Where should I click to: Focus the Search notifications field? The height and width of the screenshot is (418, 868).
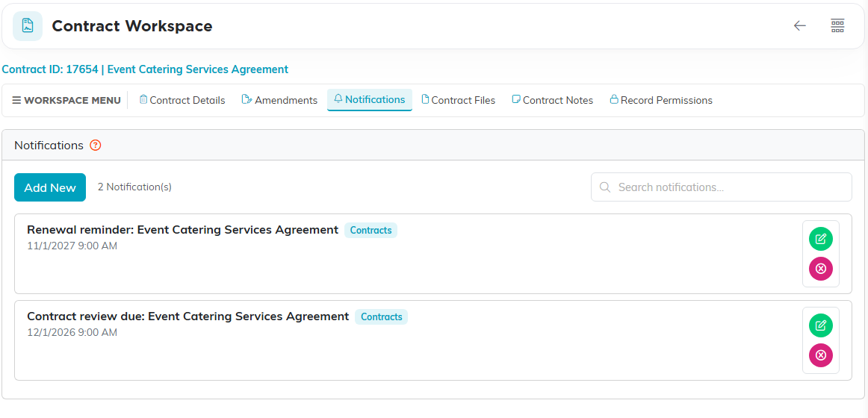point(722,187)
